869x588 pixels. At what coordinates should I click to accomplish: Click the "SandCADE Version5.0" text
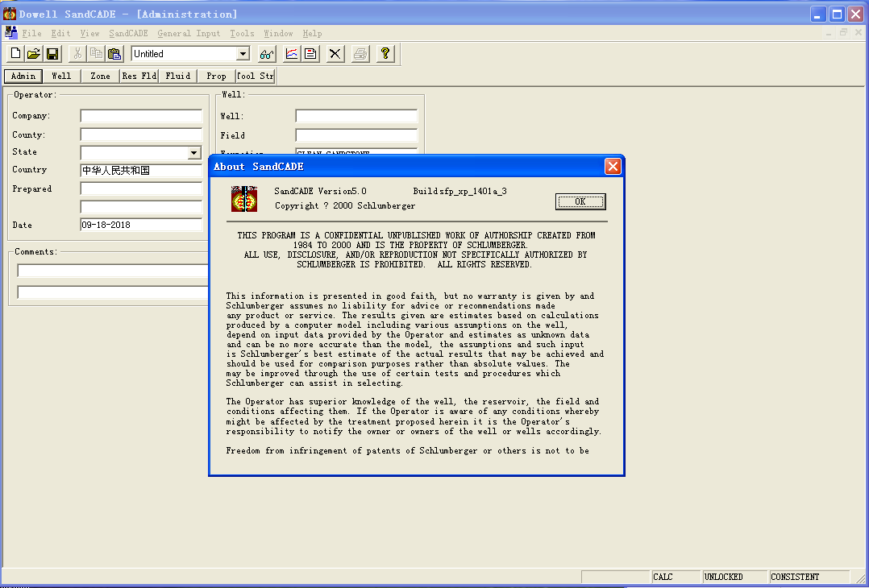pyautogui.click(x=320, y=191)
